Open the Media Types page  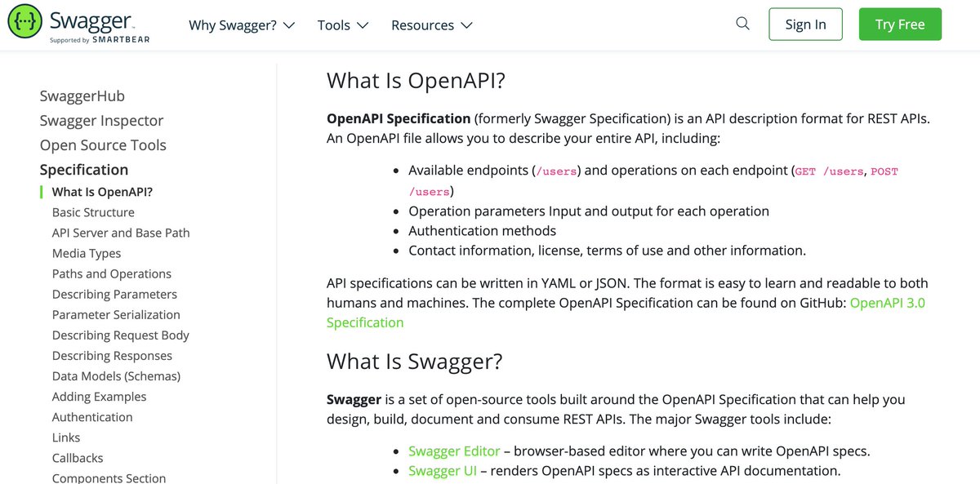(87, 253)
